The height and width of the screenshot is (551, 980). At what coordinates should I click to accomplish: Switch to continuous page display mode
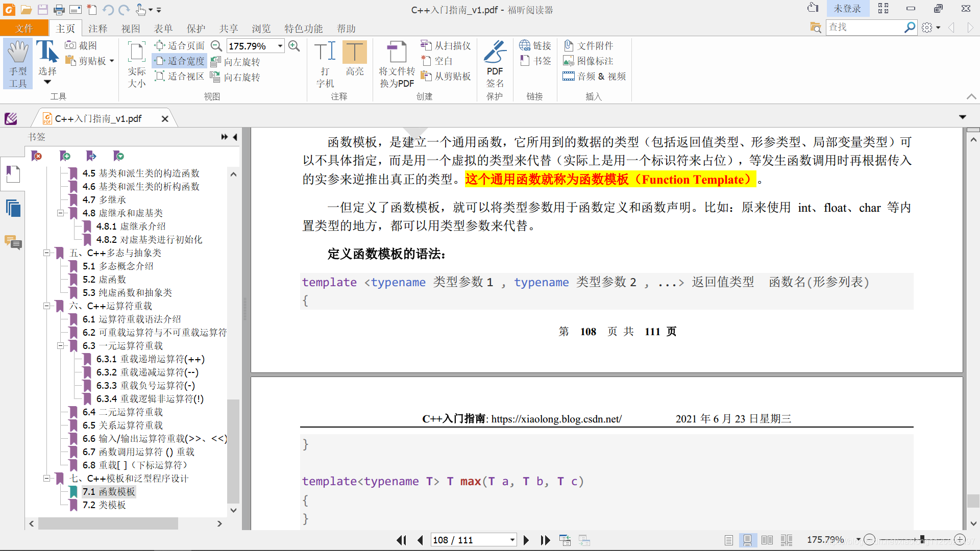[747, 540]
